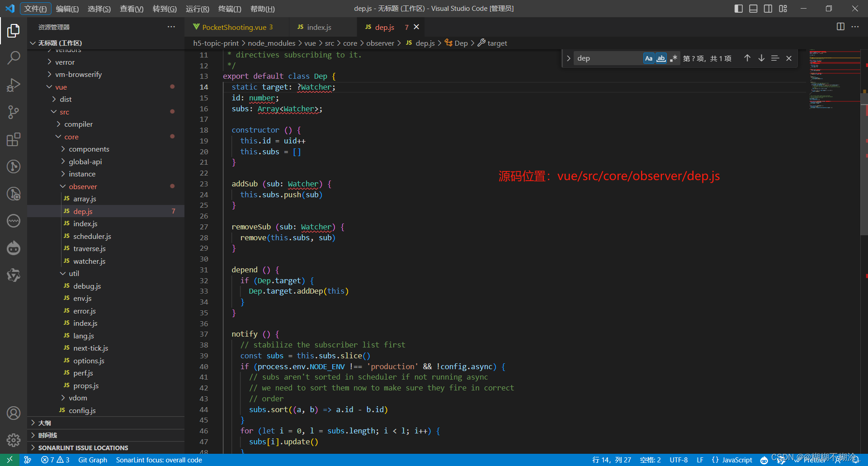Open the 选择(S) menu
The width and height of the screenshot is (868, 466).
click(99, 9)
